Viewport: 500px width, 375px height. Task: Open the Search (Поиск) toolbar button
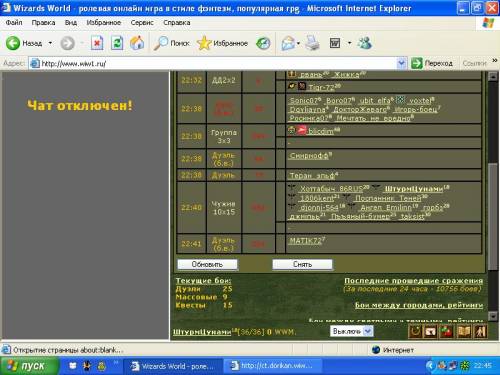(171, 43)
